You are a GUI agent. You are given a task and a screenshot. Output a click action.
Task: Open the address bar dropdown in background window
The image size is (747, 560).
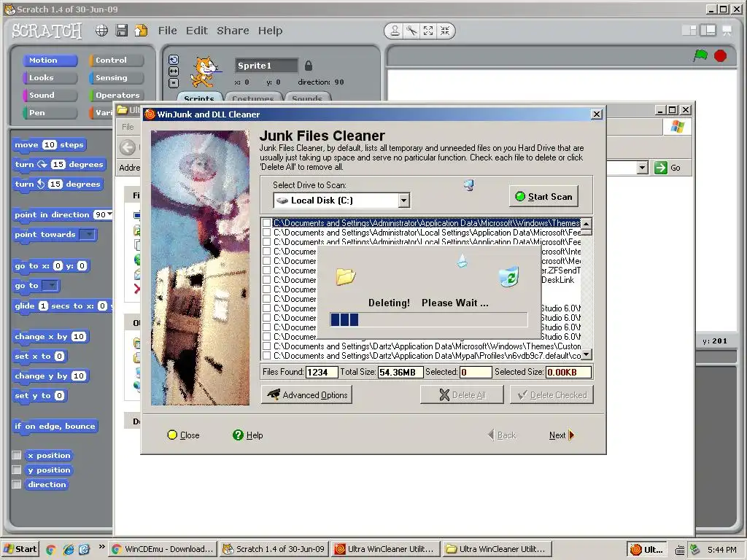642,168
